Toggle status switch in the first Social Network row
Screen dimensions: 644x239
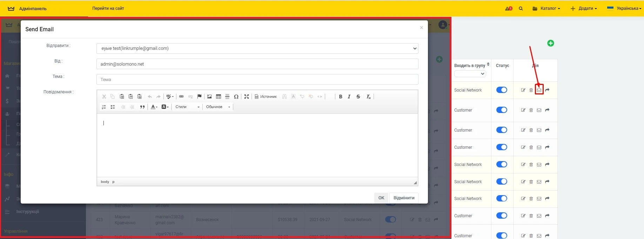click(x=502, y=90)
